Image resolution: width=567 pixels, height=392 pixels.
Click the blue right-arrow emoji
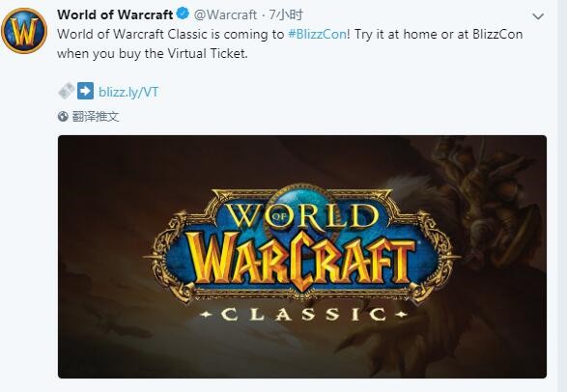(x=85, y=91)
